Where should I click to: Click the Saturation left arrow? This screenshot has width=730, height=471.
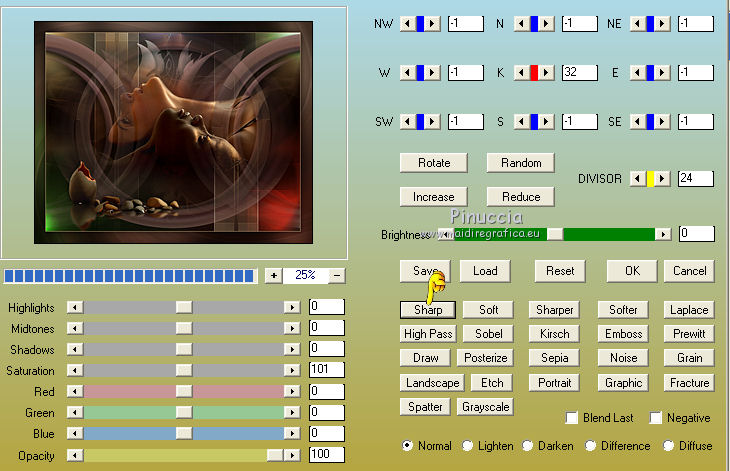[75, 370]
